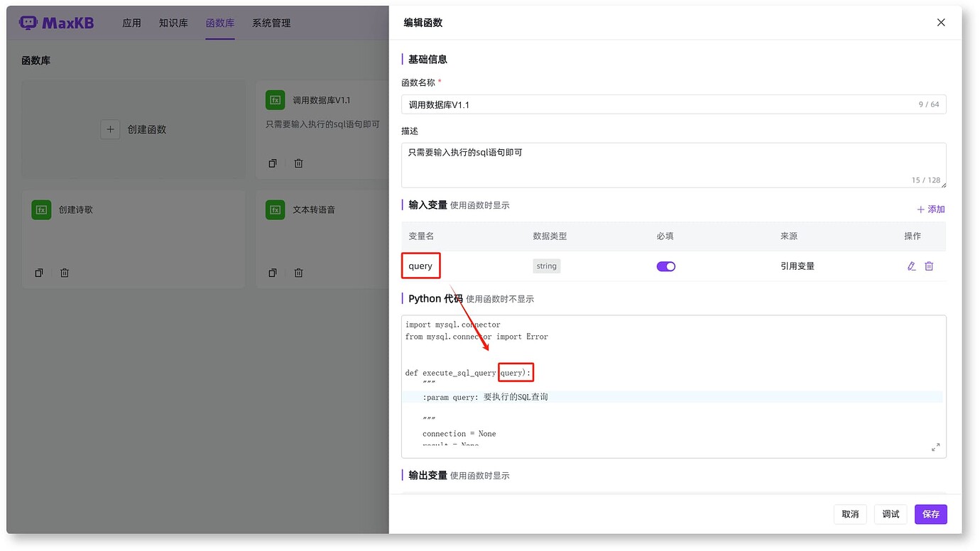Duplicate the 创建诗歌 function card

(38, 272)
